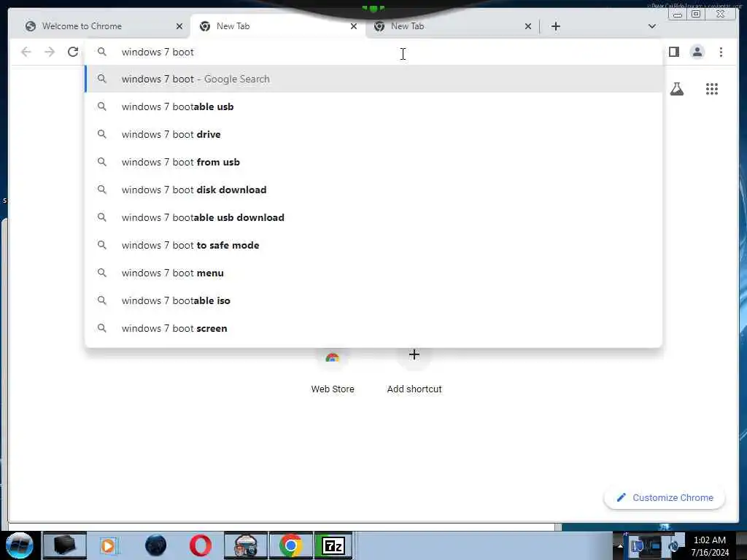This screenshot has height=560, width=747.
Task: Choose the 'windows 7 boot menu' suggestion
Action: click(373, 273)
